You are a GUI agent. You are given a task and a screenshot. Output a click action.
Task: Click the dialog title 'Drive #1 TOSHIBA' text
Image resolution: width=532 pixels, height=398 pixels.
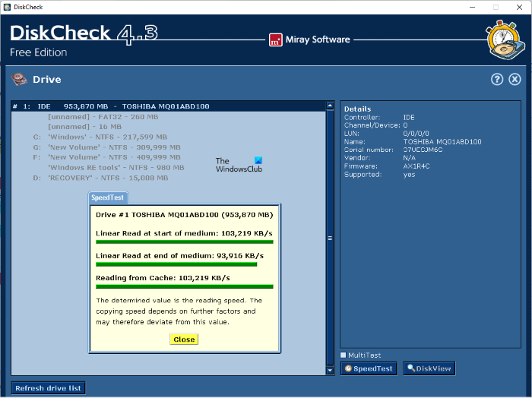click(184, 215)
